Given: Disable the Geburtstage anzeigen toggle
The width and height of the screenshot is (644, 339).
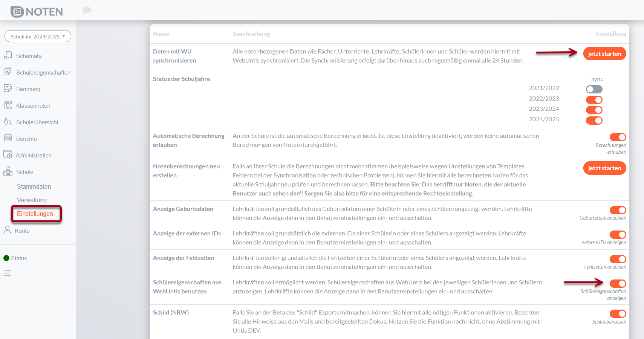Looking at the screenshot, I should [618, 210].
